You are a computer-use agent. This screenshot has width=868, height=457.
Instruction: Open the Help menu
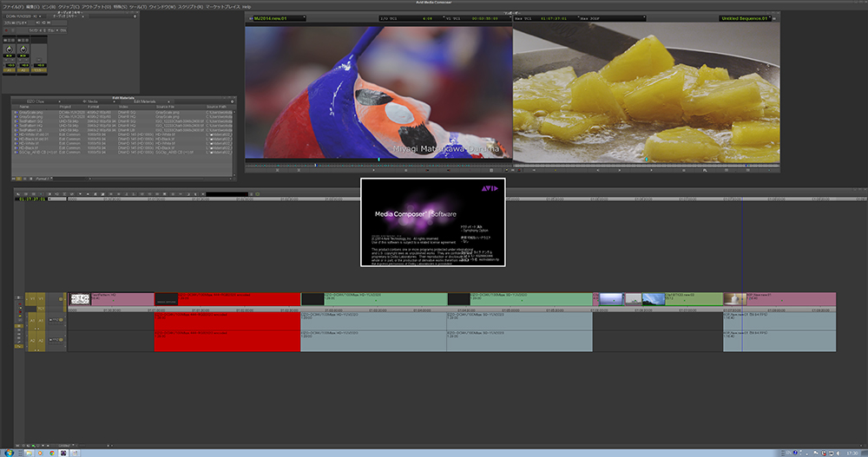247,7
